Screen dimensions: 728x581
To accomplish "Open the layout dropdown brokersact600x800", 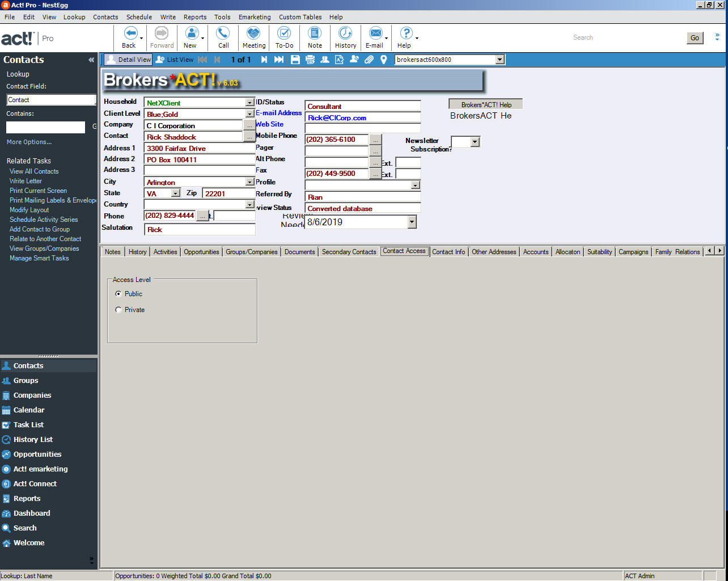I will click(x=500, y=60).
